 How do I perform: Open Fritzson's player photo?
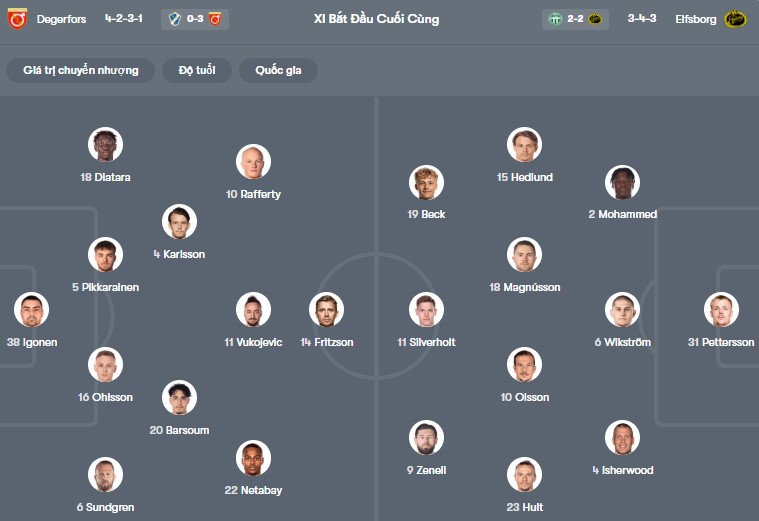click(326, 310)
